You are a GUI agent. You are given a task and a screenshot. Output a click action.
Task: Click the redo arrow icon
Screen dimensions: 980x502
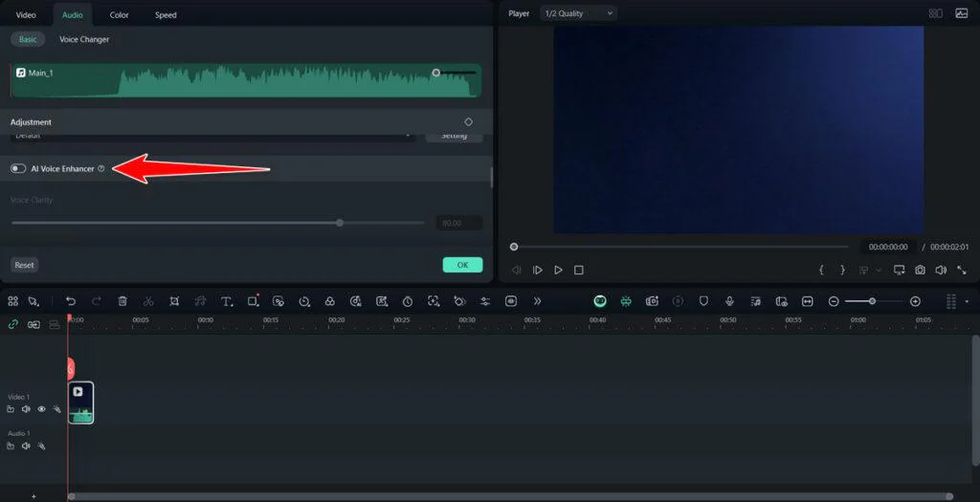click(97, 301)
